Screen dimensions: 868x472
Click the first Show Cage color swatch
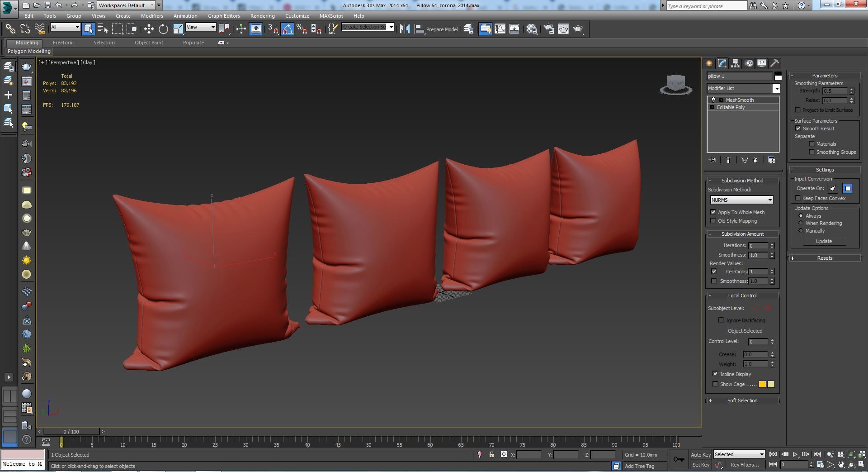tap(762, 384)
